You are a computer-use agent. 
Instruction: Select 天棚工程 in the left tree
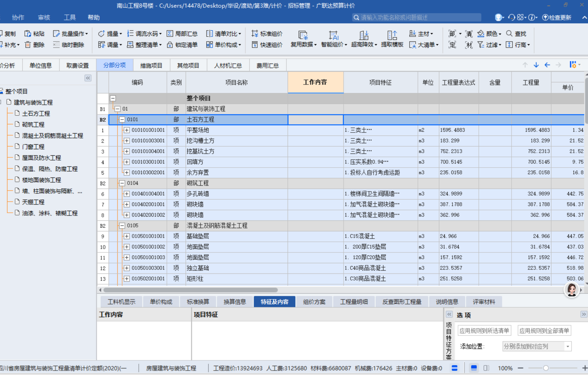click(x=33, y=202)
